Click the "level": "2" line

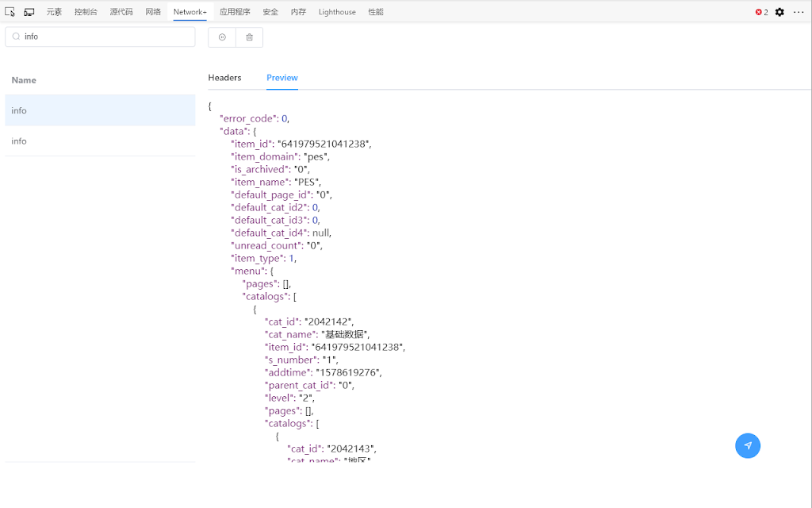click(289, 398)
